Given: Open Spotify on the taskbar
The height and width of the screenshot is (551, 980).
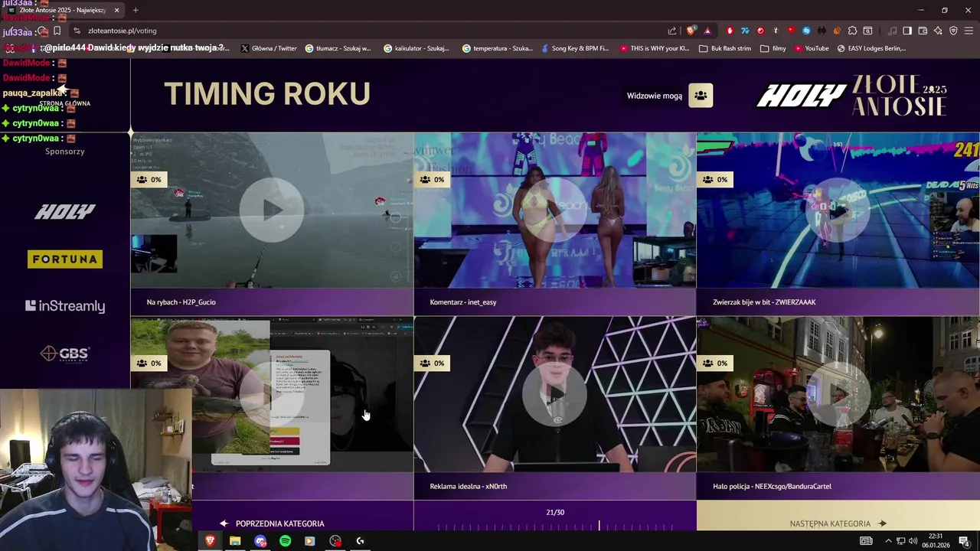Looking at the screenshot, I should (285, 541).
